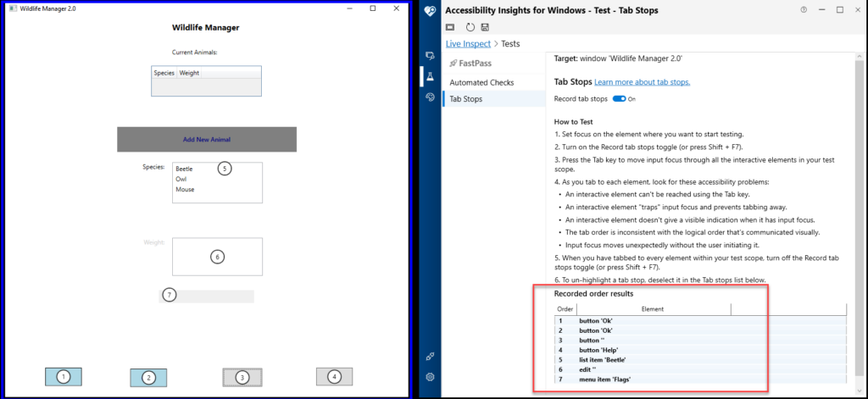Select result row menu item 'Flags'
Viewport: 868px width, 399px height.
click(700, 379)
